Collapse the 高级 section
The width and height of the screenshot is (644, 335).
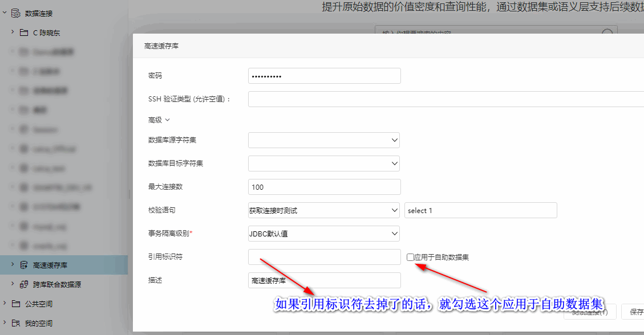tap(159, 120)
